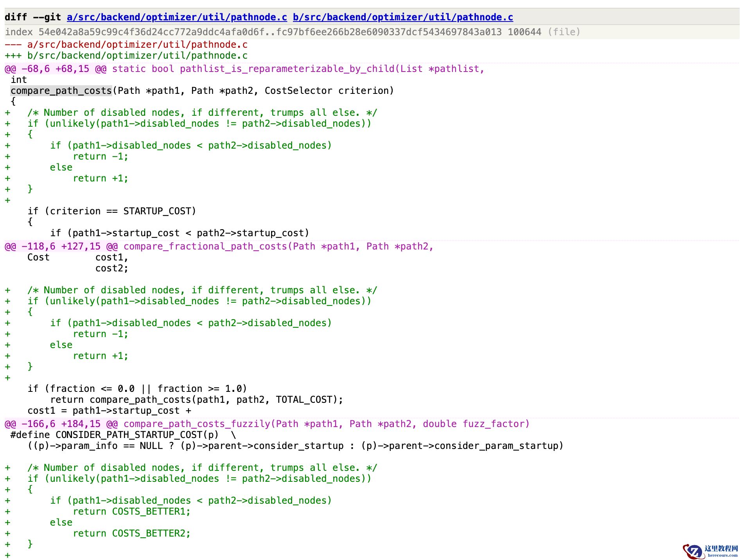Image resolution: width=740 pixels, height=560 pixels.
Task: Click the hunk header @@ -68,6 +68,15 @@
Action: (56, 69)
